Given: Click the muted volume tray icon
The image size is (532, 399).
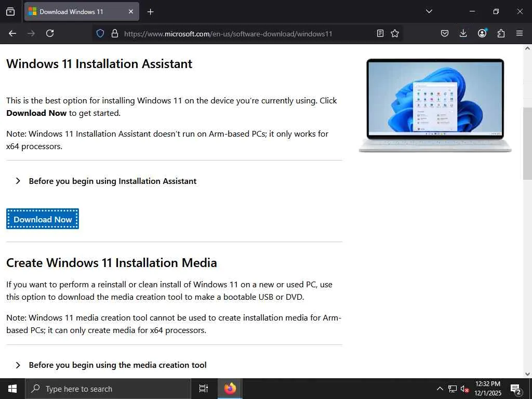Looking at the screenshot, I should (464, 389).
